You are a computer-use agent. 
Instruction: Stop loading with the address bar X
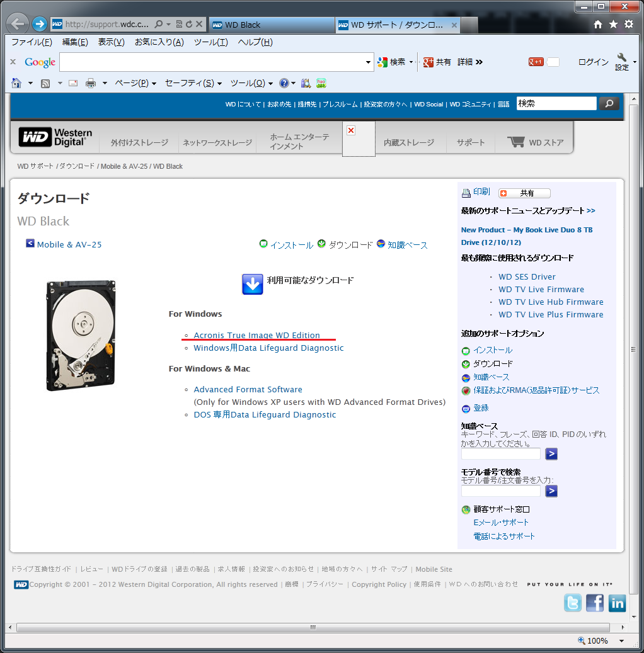(x=199, y=24)
